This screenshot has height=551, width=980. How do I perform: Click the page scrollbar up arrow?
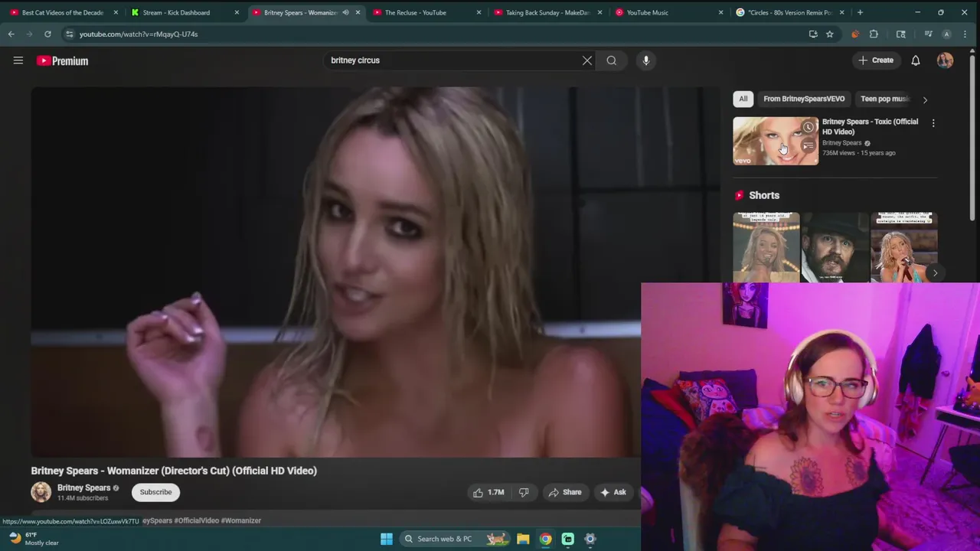(972, 51)
